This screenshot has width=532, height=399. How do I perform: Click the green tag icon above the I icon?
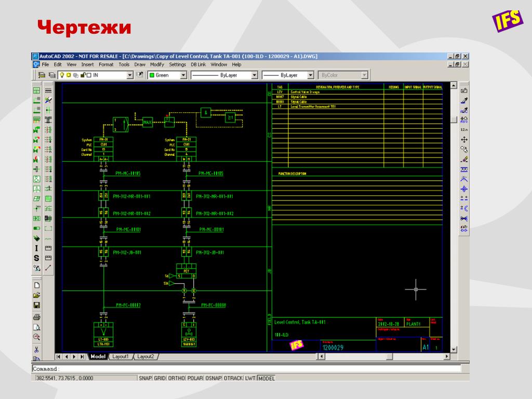pos(37,238)
